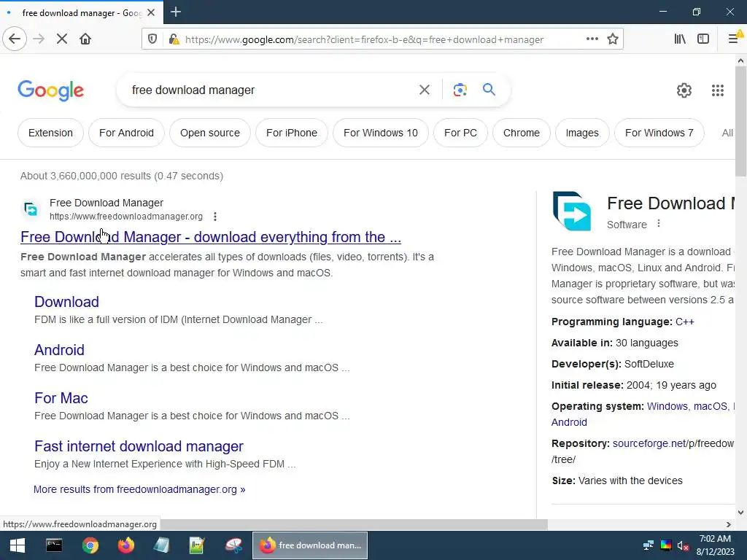The width and height of the screenshot is (747, 560).
Task: Select the Open source filter chip
Action: click(x=209, y=133)
